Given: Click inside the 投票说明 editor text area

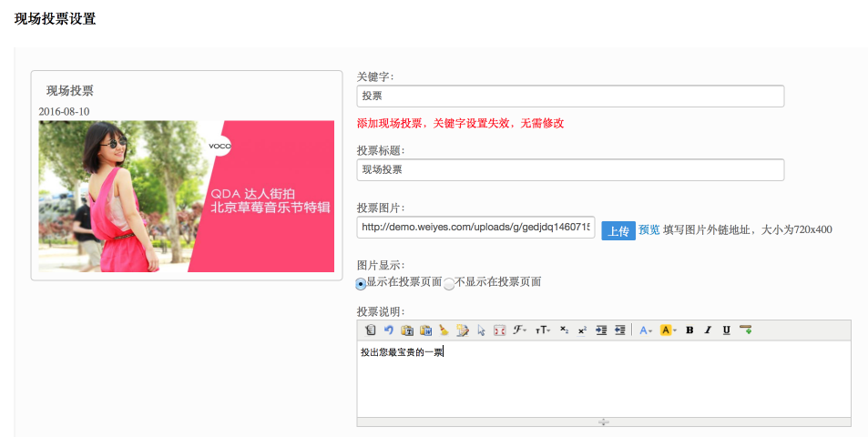Looking at the screenshot, I should 603,379.
